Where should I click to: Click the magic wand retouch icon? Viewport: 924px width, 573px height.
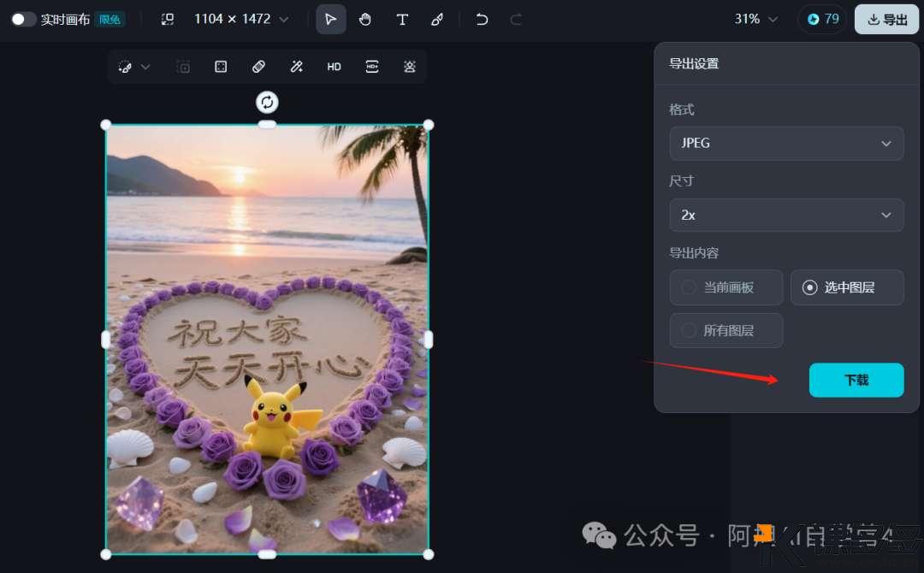296,67
